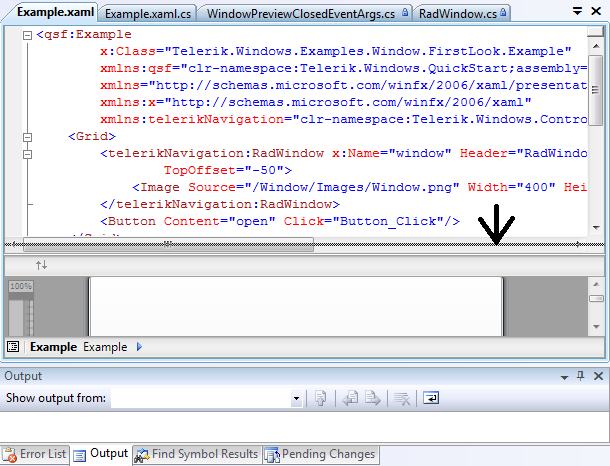Toggle Word Wrap in Output toolbar
This screenshot has width=610, height=466.
click(x=431, y=398)
